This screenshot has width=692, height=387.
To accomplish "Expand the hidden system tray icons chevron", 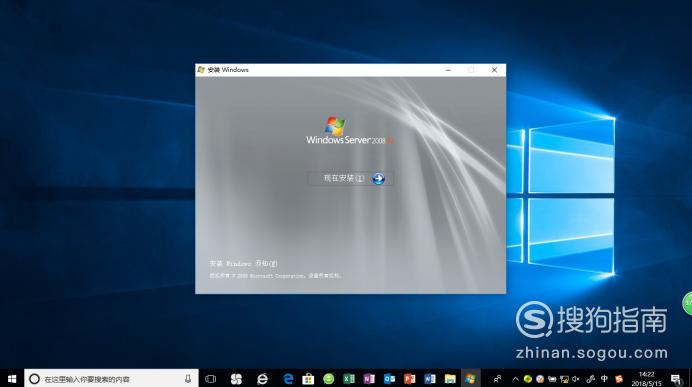I will pos(515,379).
